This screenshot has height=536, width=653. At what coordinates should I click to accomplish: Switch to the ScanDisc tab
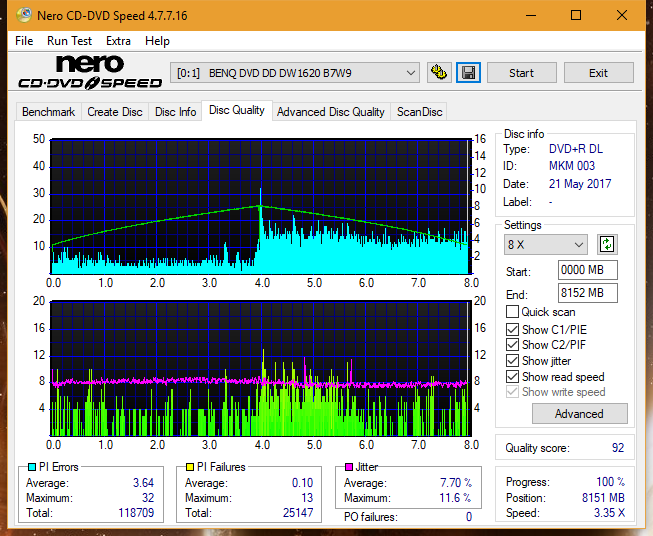[419, 112]
